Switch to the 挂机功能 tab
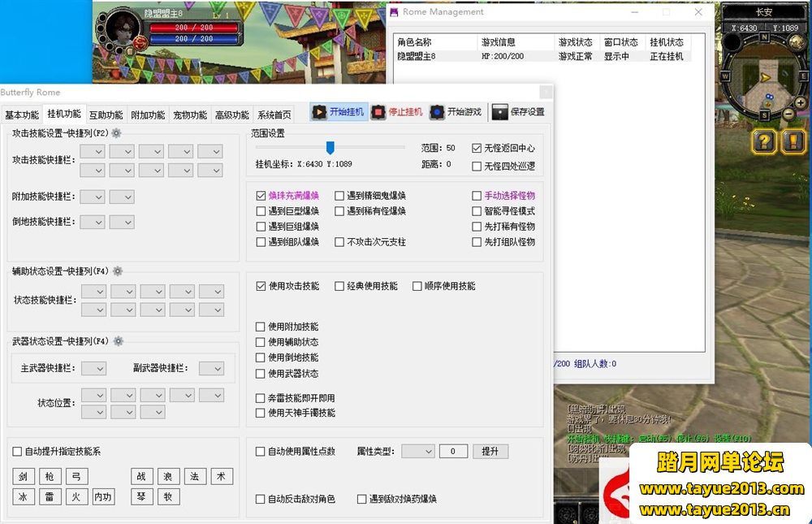 [x=63, y=114]
